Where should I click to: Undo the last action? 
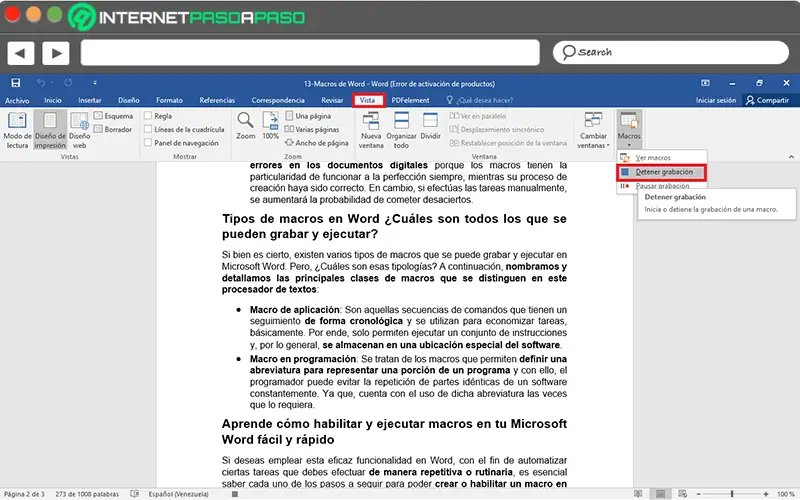tap(41, 83)
